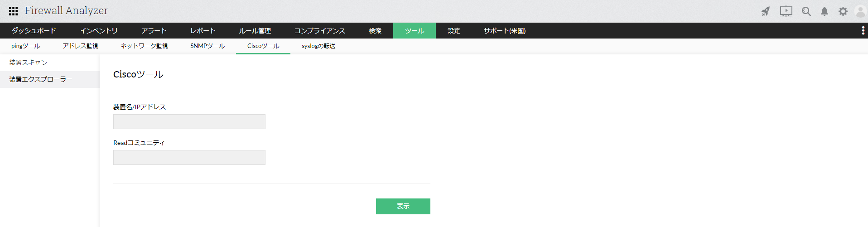Select 装置エクスプローラー in the sidebar
The width and height of the screenshot is (868, 227).
point(50,79)
